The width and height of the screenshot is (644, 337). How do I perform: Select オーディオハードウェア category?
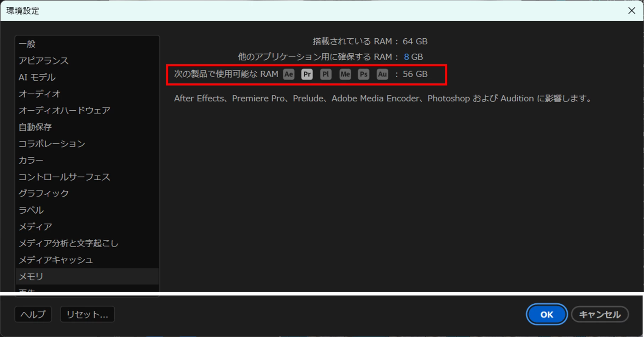pos(87,110)
